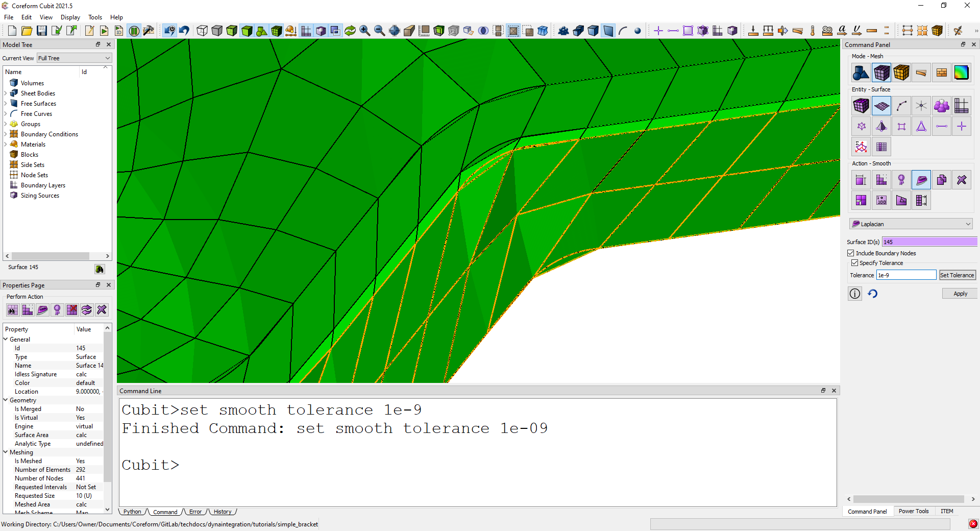Click the Zoom In magnifier toolbar icon
Image resolution: width=980 pixels, height=531 pixels.
pyautogui.click(x=365, y=31)
